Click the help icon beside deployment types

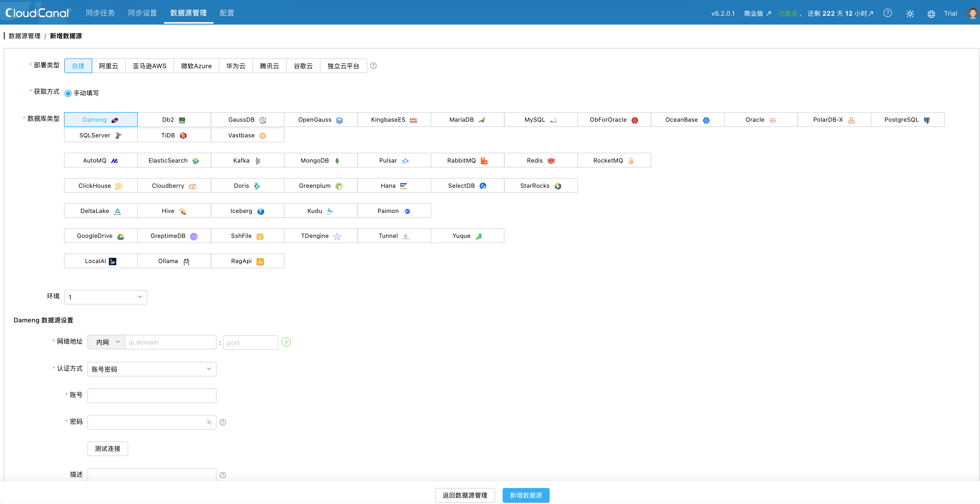click(x=373, y=66)
